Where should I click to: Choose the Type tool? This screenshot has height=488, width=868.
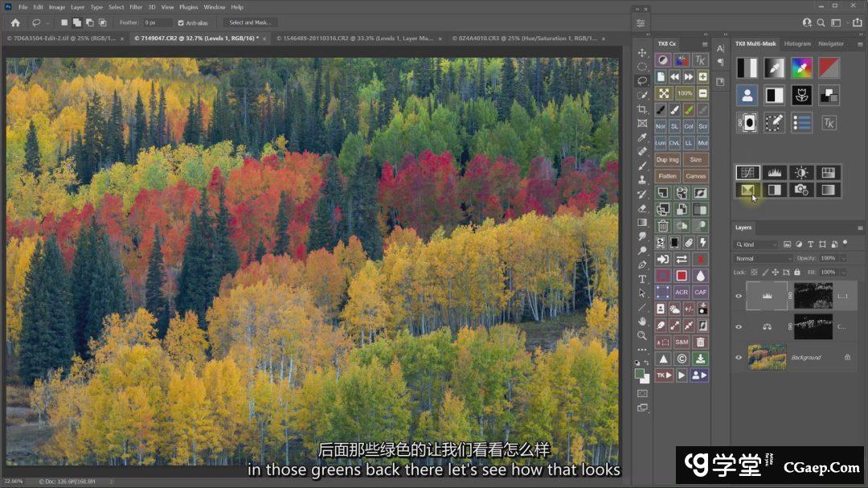pos(642,279)
